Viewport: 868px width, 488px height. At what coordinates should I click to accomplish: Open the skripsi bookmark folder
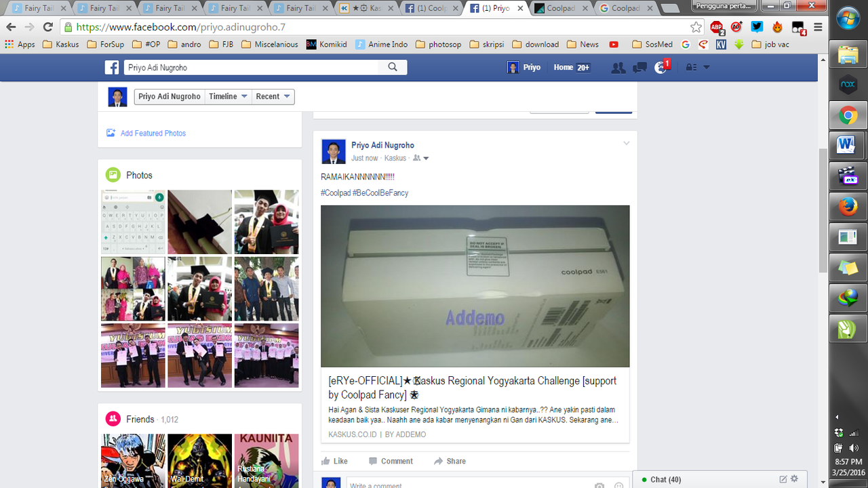click(486, 44)
